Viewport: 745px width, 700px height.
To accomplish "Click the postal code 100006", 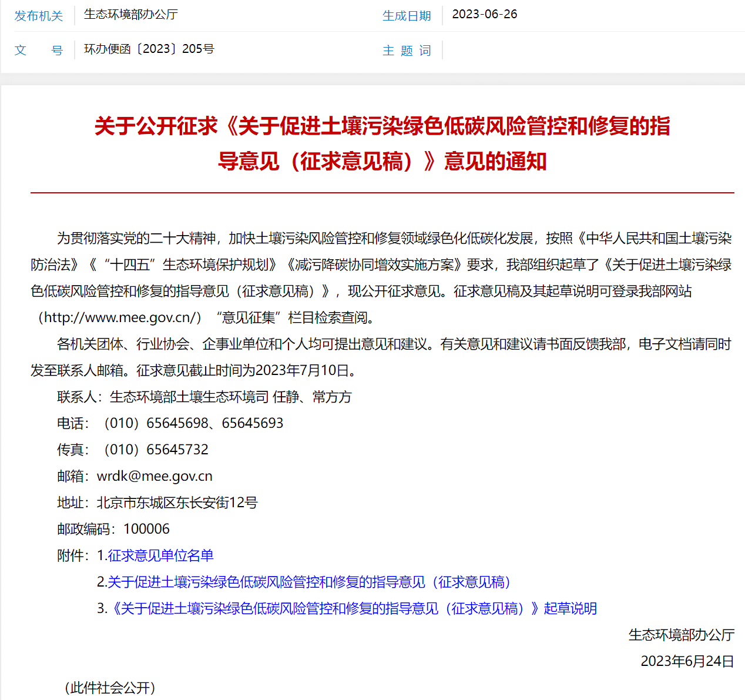I will click(x=146, y=529).
